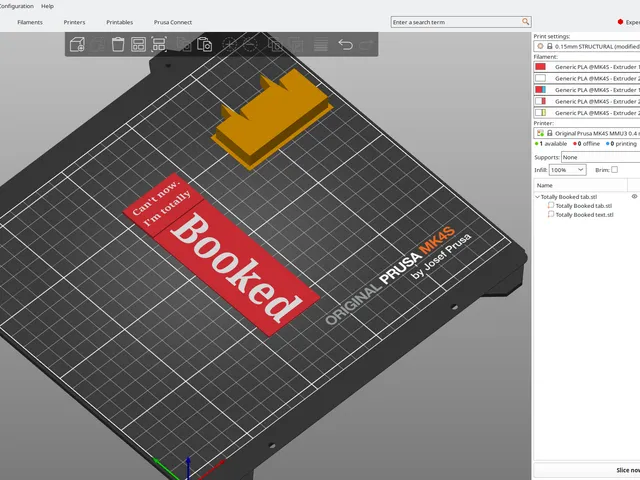Click the Arrange selection toolbar icon
640x480 pixels.
tap(159, 44)
